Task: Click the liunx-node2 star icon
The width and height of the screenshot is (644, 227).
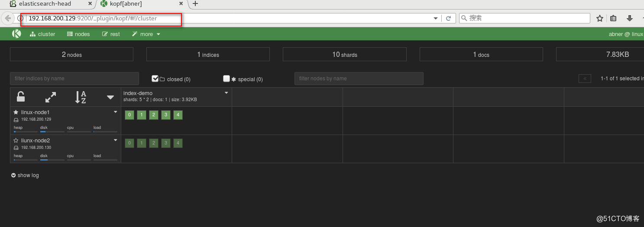Action: coord(16,140)
